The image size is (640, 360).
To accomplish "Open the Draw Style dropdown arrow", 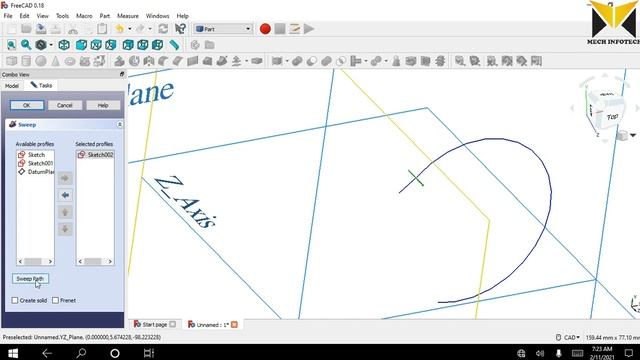I will (x=51, y=45).
